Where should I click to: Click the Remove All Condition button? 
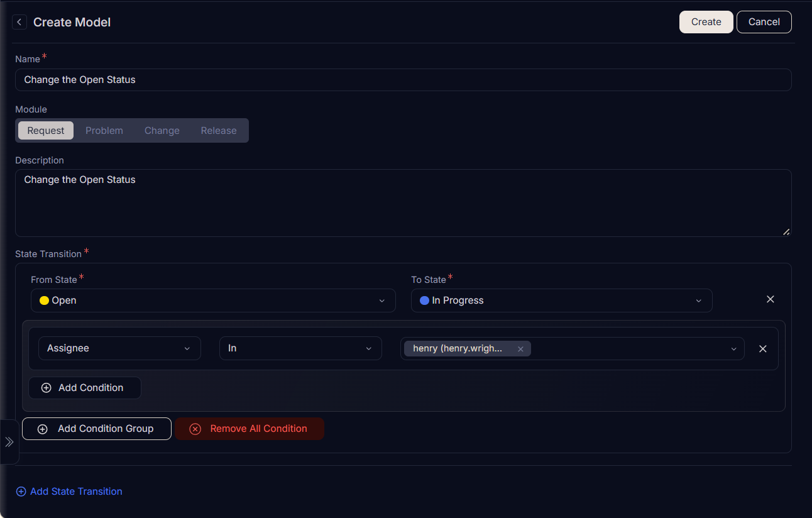click(250, 429)
